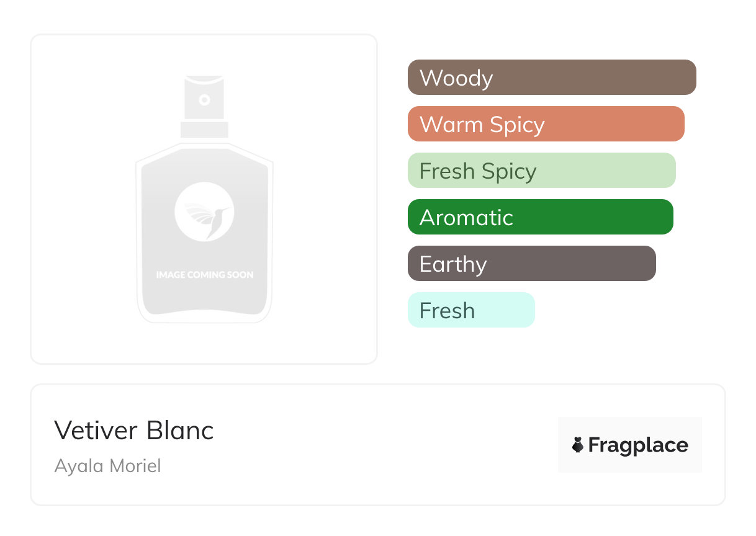
Task: Select the Woody accord bar
Action: pos(552,78)
